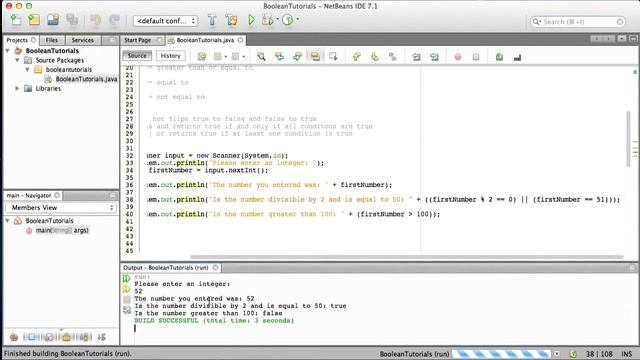Click the Stop icon in Output panel
The height and width of the screenshot is (360, 640).
(x=127, y=300)
